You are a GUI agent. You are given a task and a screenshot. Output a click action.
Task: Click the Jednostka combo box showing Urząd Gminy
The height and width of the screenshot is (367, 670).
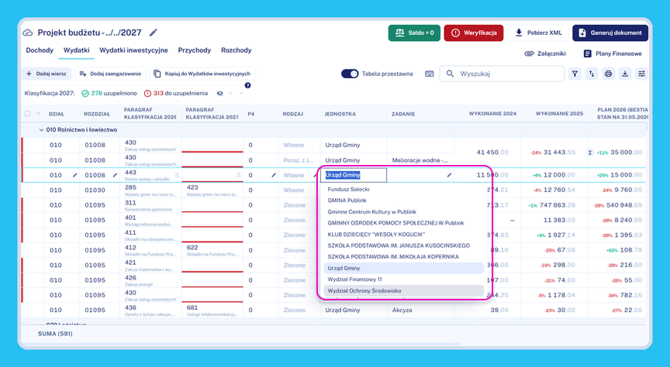pos(354,175)
